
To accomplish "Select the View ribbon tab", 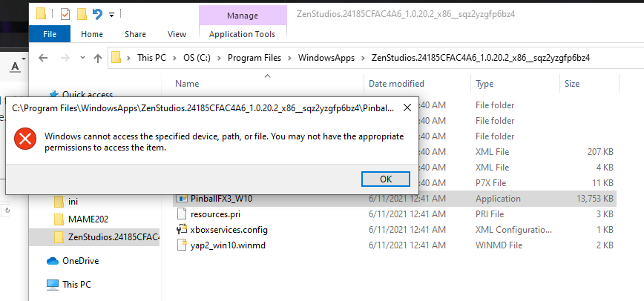I will [177, 34].
